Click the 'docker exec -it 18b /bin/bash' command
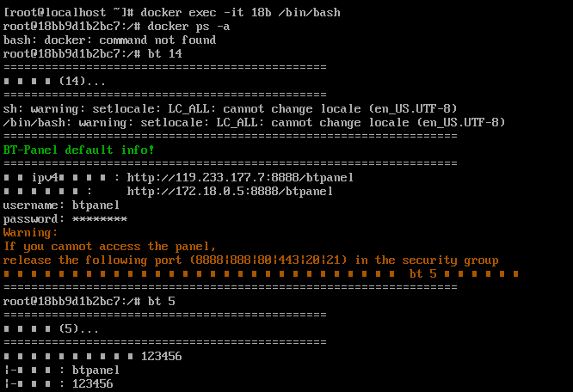This screenshot has height=392, width=573. (241, 13)
